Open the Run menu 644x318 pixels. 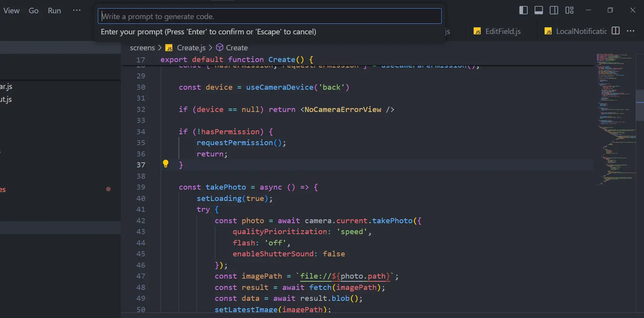tap(54, 11)
